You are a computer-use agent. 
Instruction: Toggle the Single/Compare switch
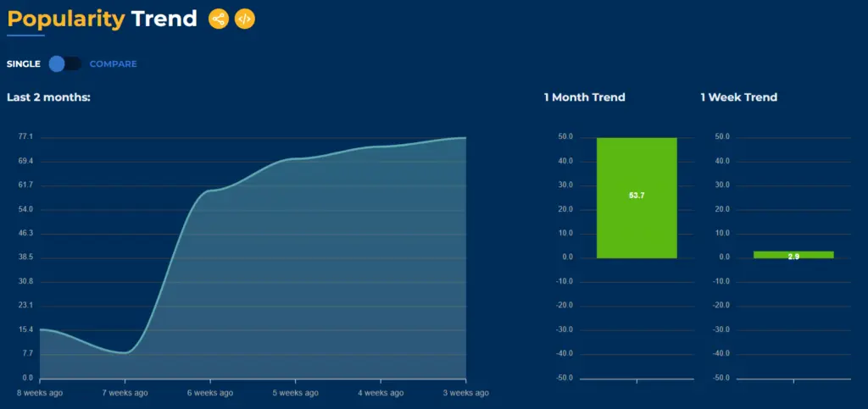(x=64, y=64)
